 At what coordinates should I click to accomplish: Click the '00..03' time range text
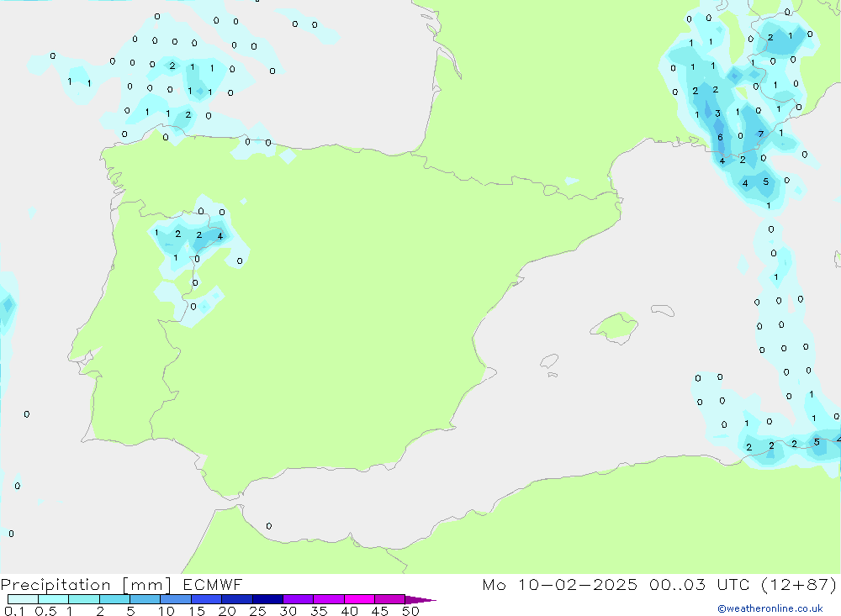pyautogui.click(x=677, y=584)
